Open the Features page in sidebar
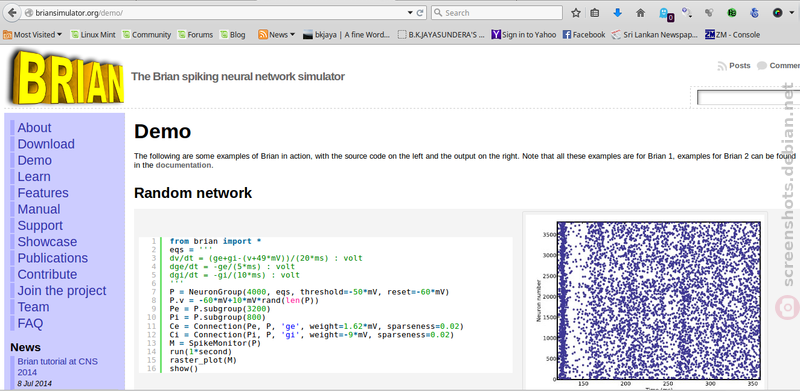The width and height of the screenshot is (800, 391). (43, 193)
